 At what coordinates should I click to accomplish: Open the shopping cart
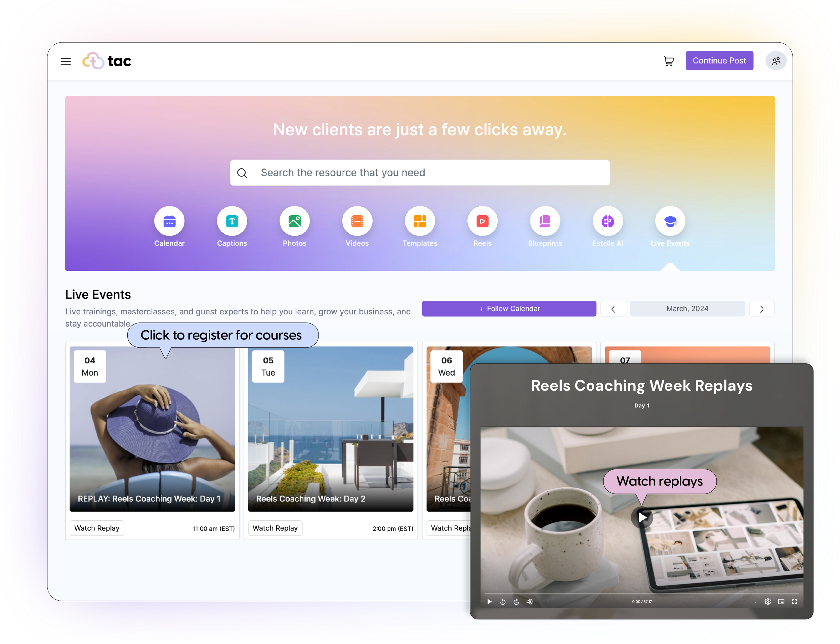(x=669, y=61)
